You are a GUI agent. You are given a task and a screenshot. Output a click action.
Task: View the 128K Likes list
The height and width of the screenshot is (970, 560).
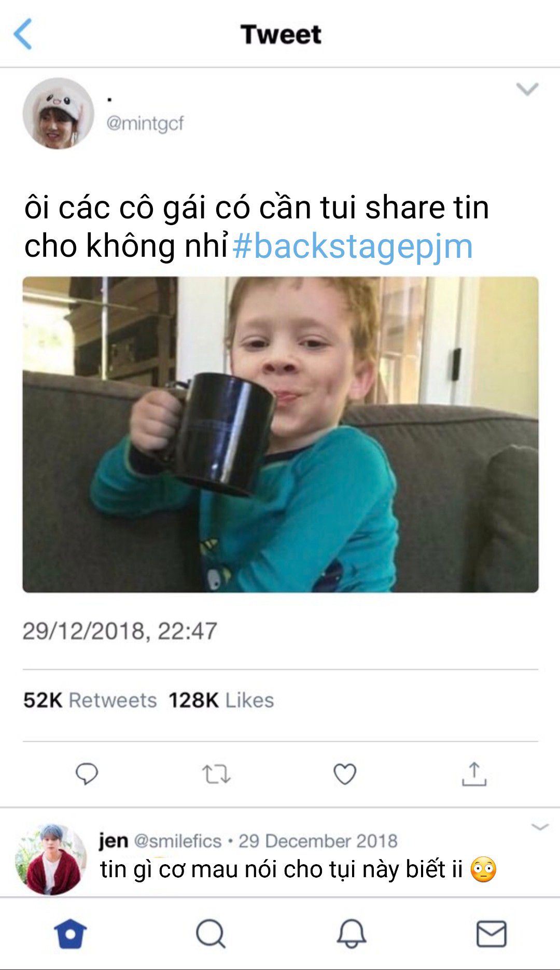[x=221, y=700]
